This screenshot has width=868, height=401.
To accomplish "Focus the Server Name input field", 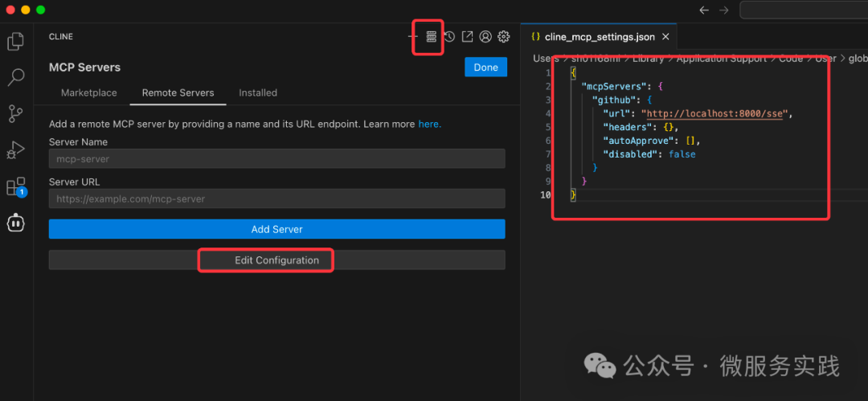I will coord(276,158).
